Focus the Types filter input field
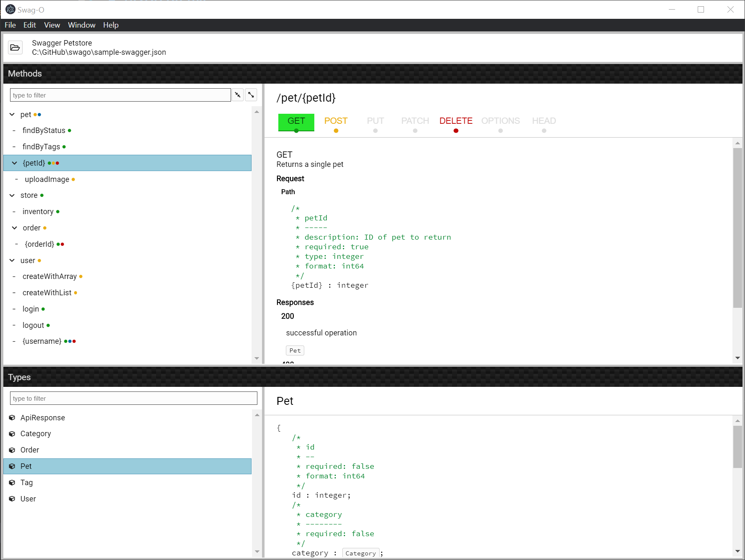The width and height of the screenshot is (745, 560). [x=134, y=398]
